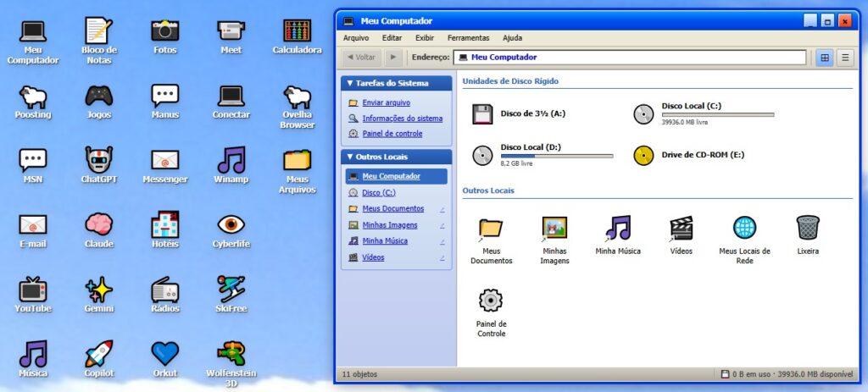Viewport: 868px width, 392px height.
Task: Switch to large icons grid view
Action: point(824,58)
